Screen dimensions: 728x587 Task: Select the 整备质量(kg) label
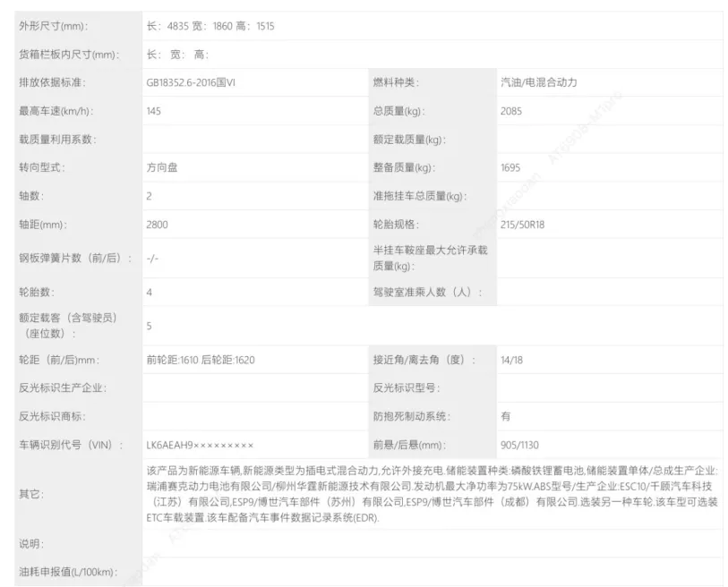click(405, 167)
